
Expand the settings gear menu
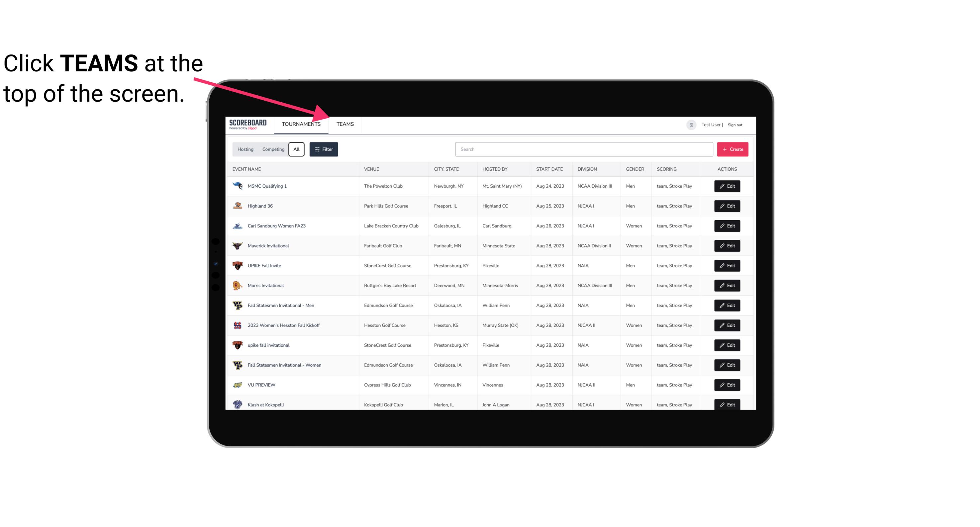pyautogui.click(x=691, y=125)
